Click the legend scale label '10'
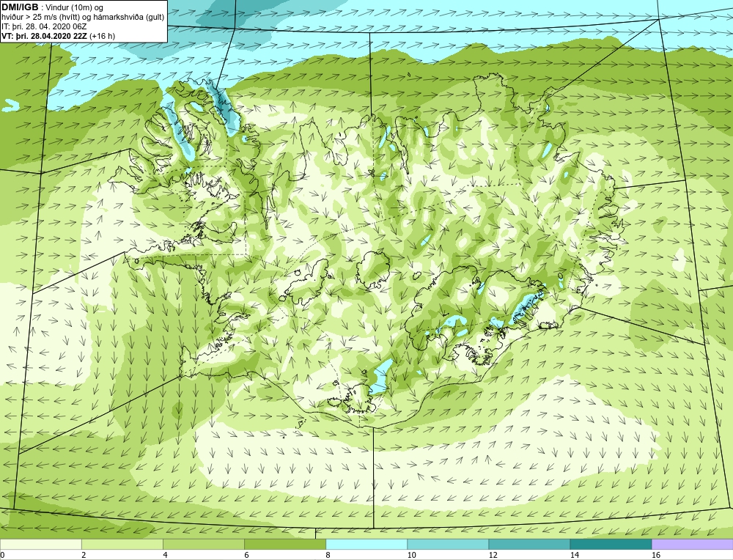Viewport: 733px width, 560px height. 412,555
